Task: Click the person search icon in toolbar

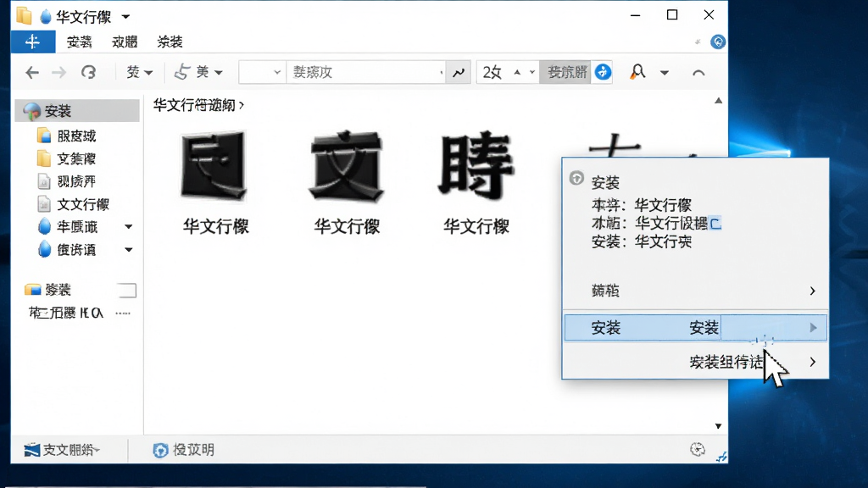Action: [x=637, y=72]
